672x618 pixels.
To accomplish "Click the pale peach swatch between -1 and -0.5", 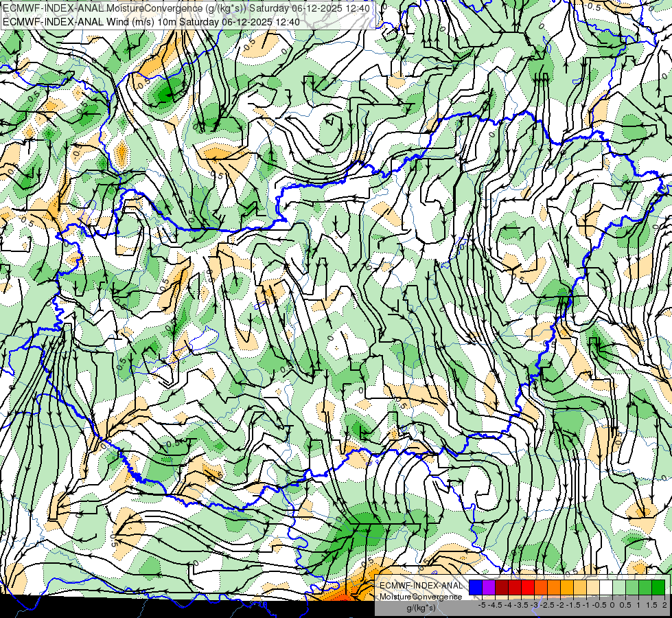I will tap(593, 588).
